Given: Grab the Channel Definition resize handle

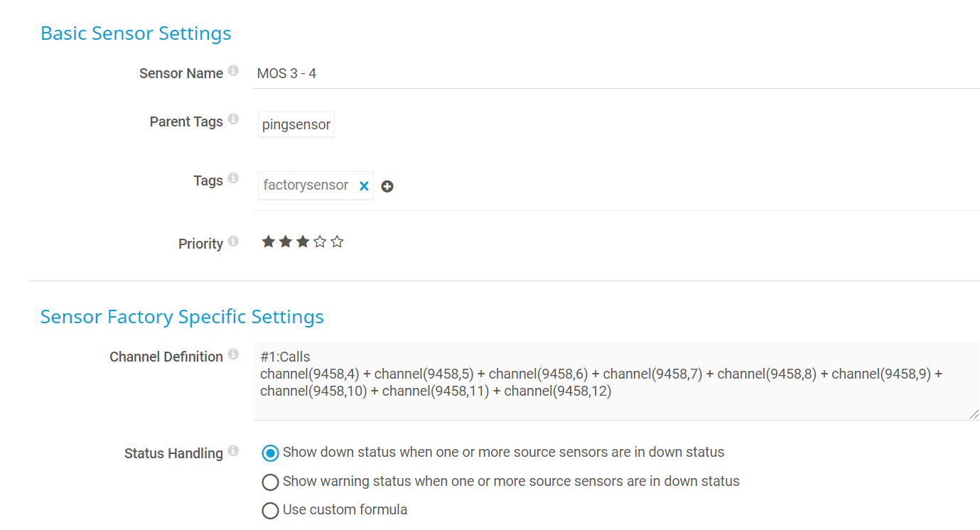Looking at the screenshot, I should coord(974,414).
